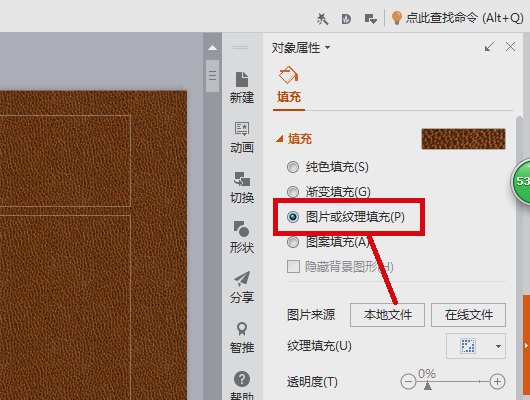Screen dimensions: 530x400
Task: Increase transparency with the plus button
Action: (497, 382)
